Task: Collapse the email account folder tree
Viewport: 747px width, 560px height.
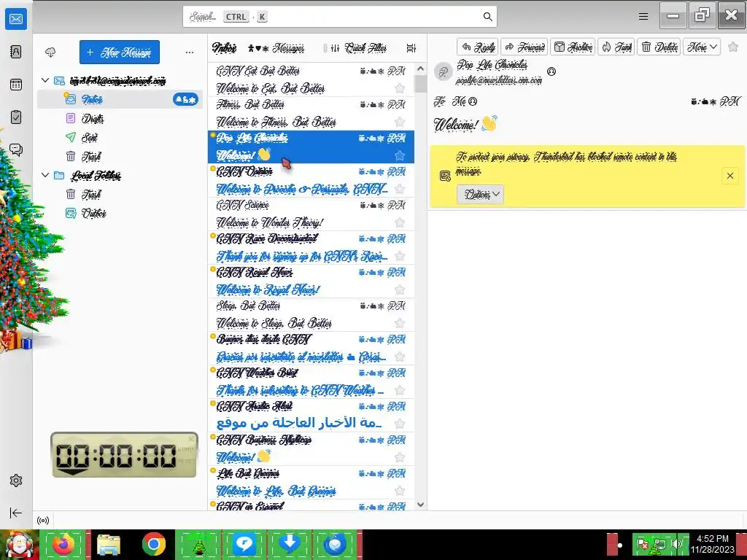Action: pyautogui.click(x=45, y=80)
